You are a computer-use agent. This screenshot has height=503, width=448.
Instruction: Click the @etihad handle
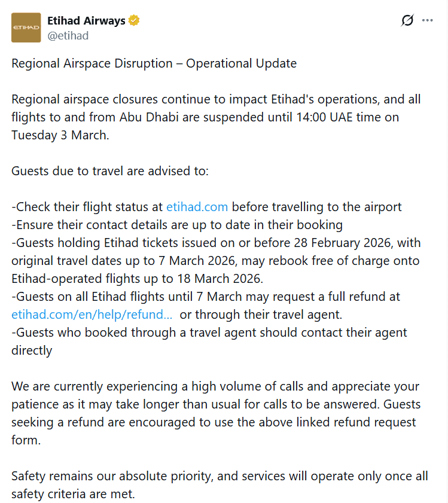[x=69, y=35]
